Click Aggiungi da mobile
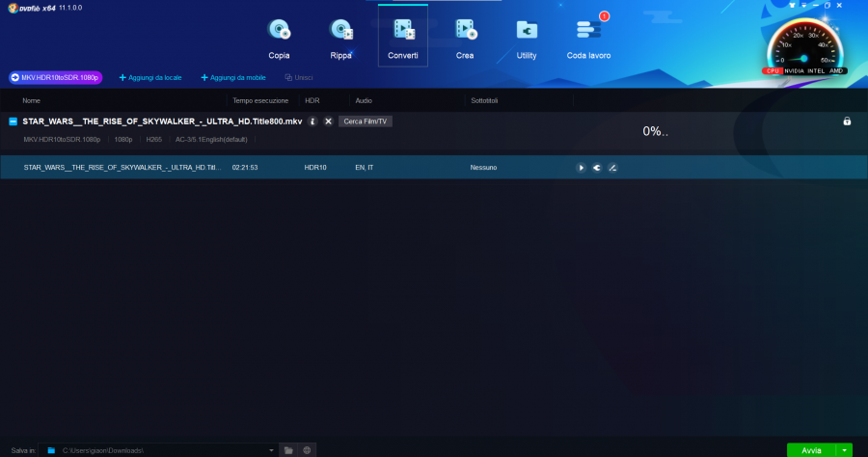The width and height of the screenshot is (868, 457). pyautogui.click(x=233, y=77)
